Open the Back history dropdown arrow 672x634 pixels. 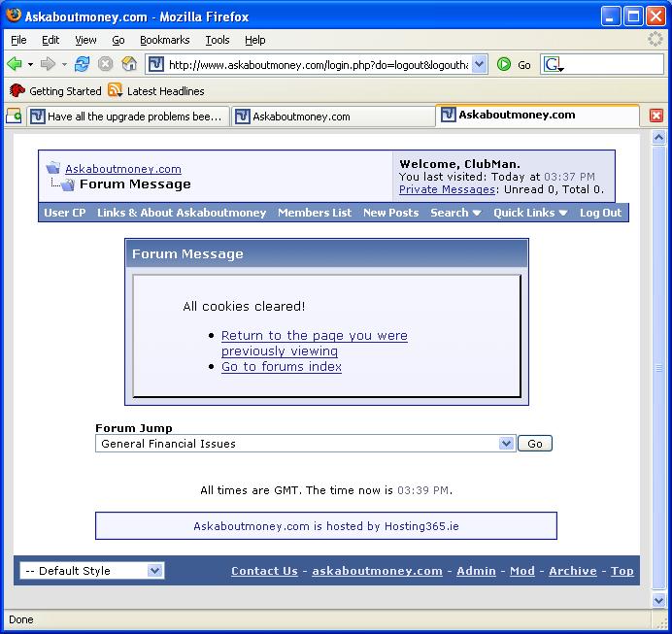click(30, 65)
